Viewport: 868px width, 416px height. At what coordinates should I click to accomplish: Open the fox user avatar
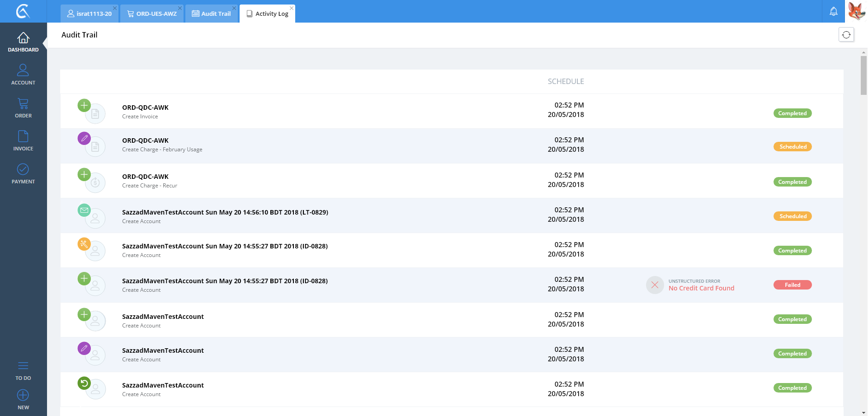(x=856, y=11)
